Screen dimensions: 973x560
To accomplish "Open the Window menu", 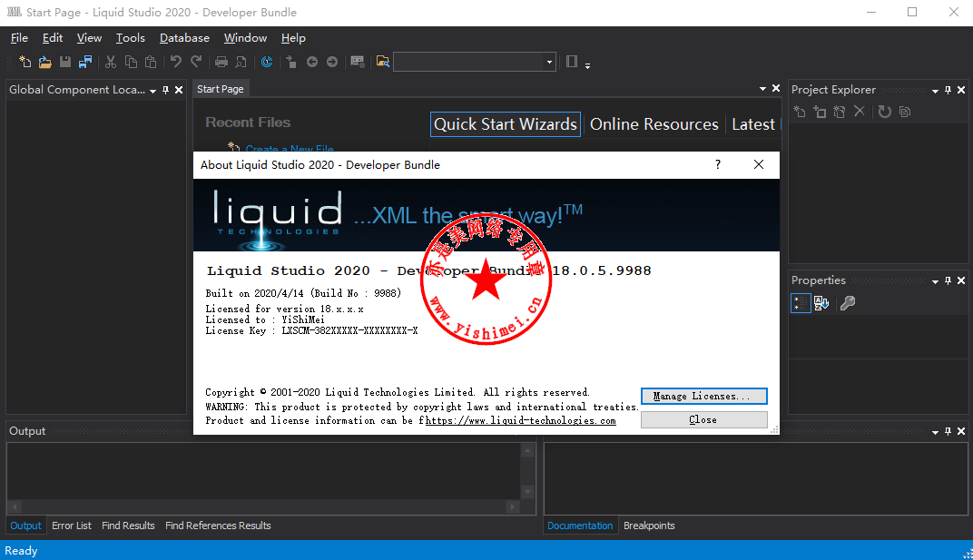I will coord(245,38).
